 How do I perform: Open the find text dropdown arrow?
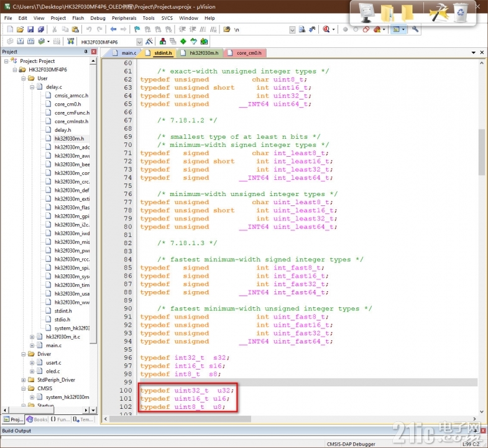tap(292, 30)
